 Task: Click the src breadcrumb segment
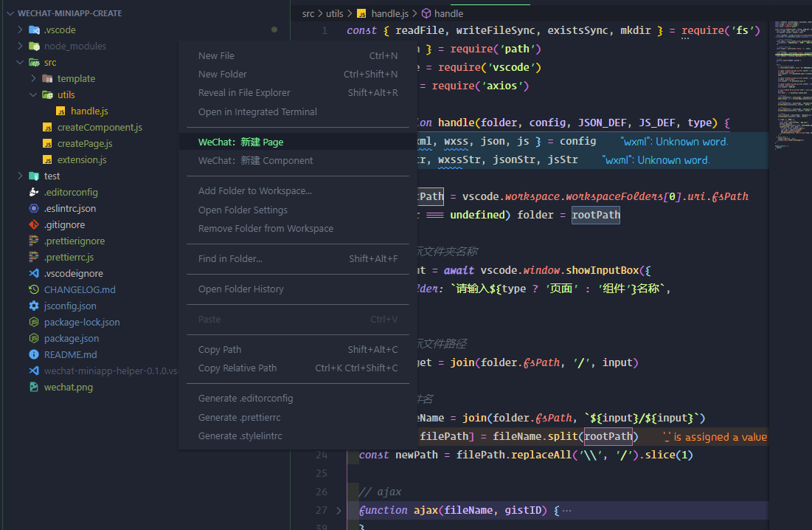(308, 14)
